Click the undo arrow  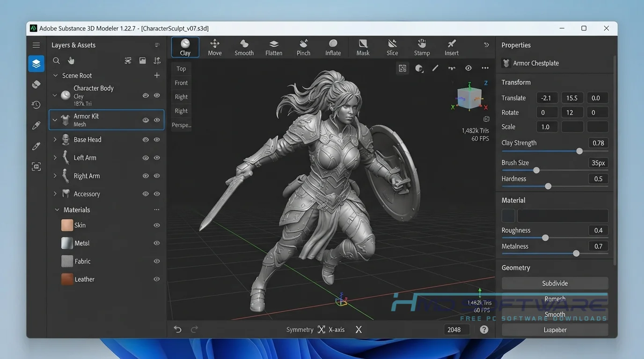177,330
